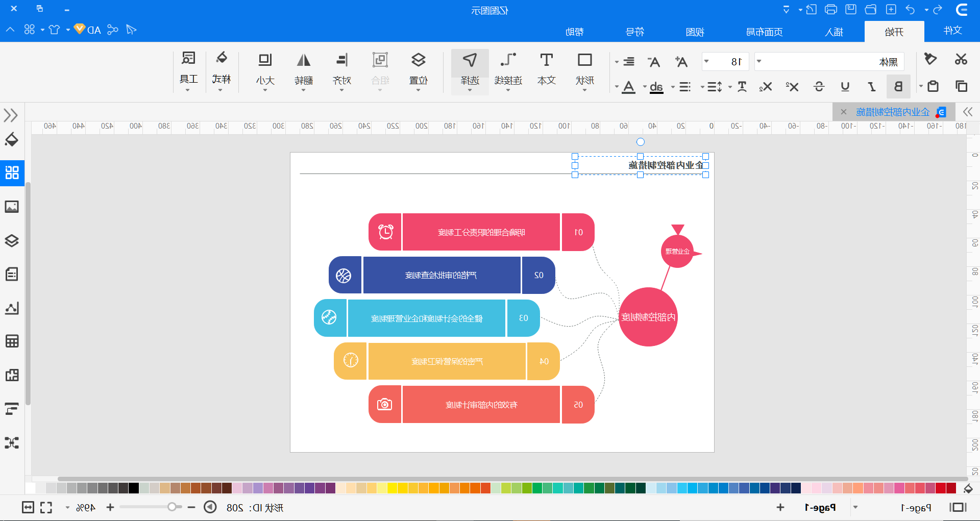Open the 翻转 Flip menu
Image resolution: width=980 pixels, height=521 pixels.
pos(304,70)
